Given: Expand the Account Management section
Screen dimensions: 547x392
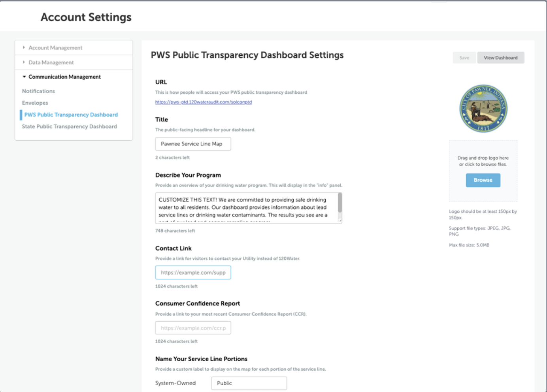Looking at the screenshot, I should (74, 48).
